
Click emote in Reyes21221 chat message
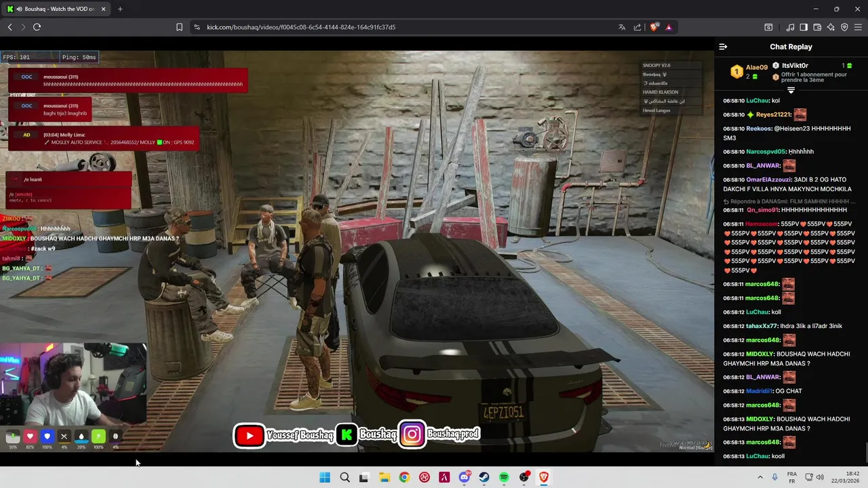(800, 115)
